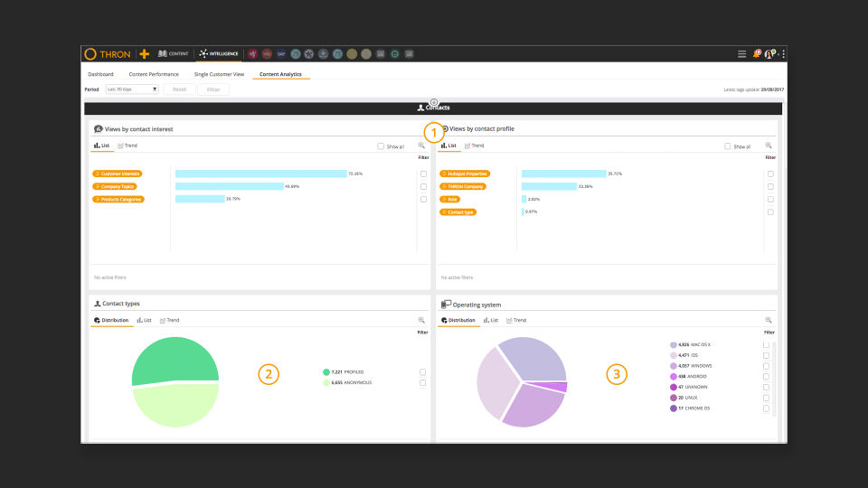Open the hamburger menu icon
This screenshot has height=488, width=868.
(x=741, y=54)
